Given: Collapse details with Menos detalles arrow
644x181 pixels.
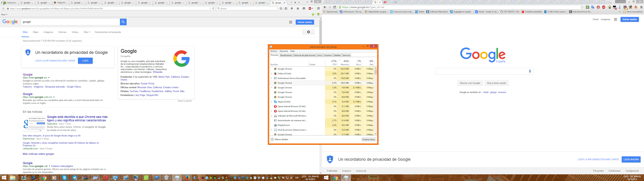Looking at the screenshot, I should (272, 139).
